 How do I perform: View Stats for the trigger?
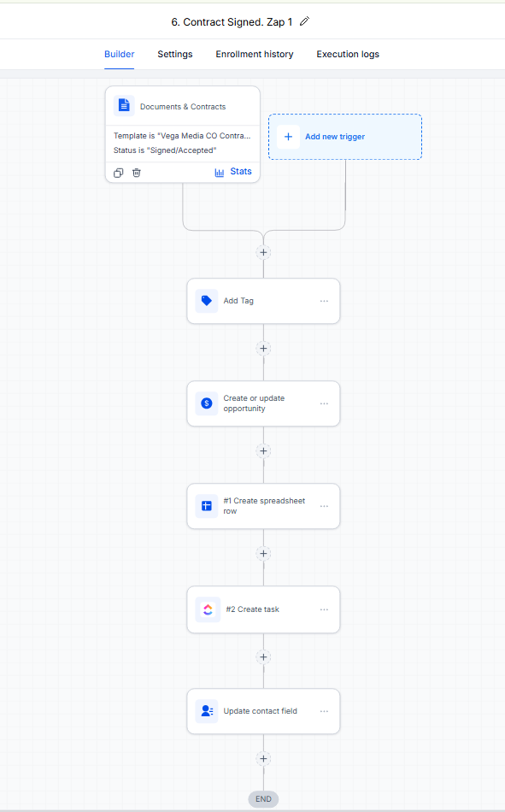[233, 172]
